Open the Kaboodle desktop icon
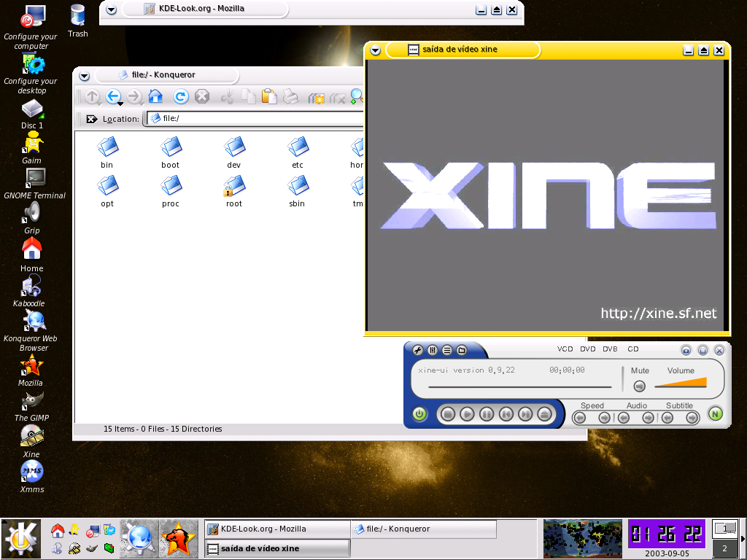This screenshot has width=747, height=560. point(29,292)
